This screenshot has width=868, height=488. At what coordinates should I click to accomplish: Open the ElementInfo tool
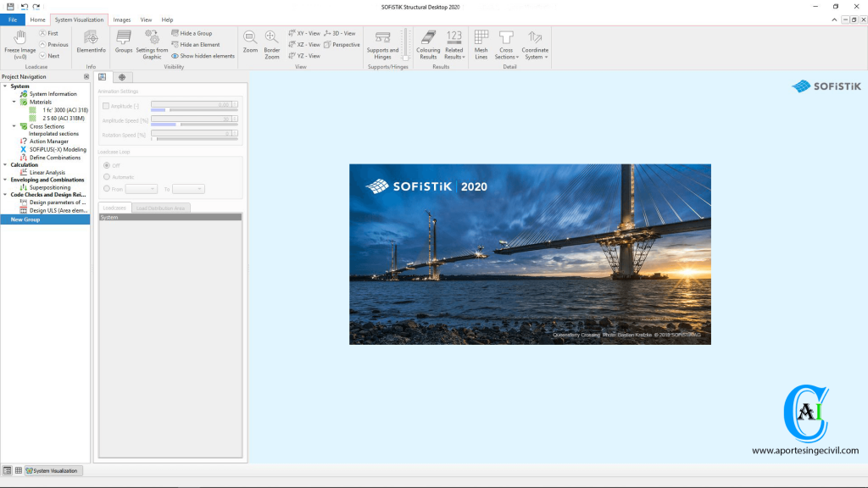pos(91,38)
